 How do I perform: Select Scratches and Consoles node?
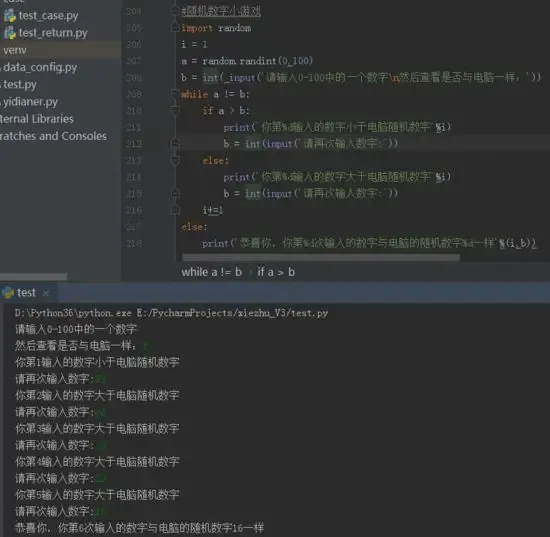53,136
